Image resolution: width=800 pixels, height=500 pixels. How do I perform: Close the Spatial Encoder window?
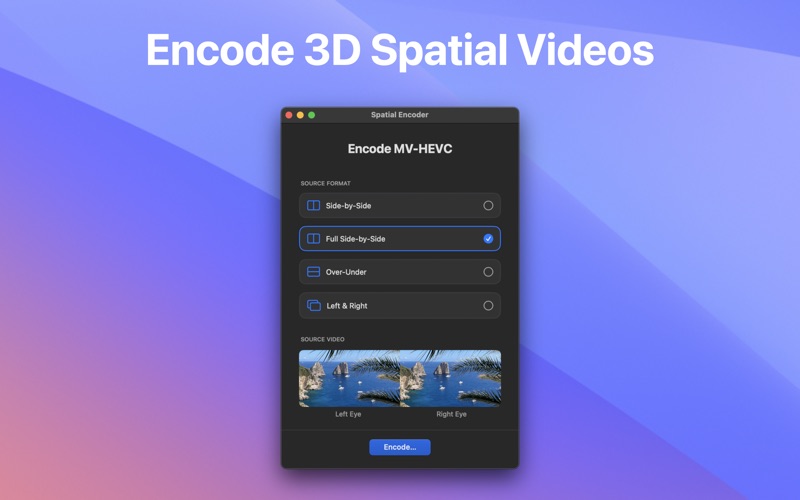[x=289, y=115]
